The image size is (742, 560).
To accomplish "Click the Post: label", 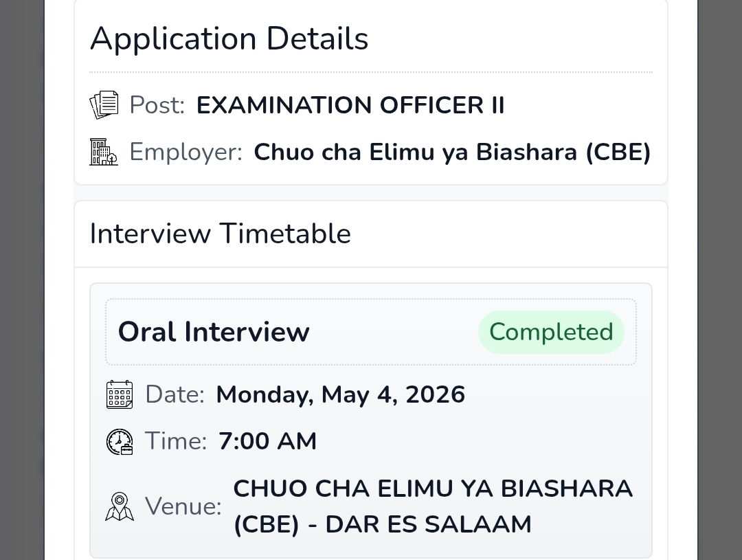I will coord(157,105).
